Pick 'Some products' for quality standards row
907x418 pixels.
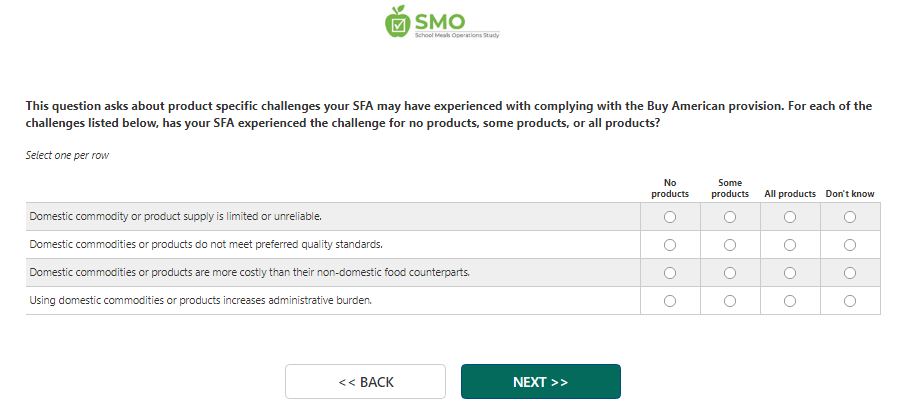coord(730,244)
